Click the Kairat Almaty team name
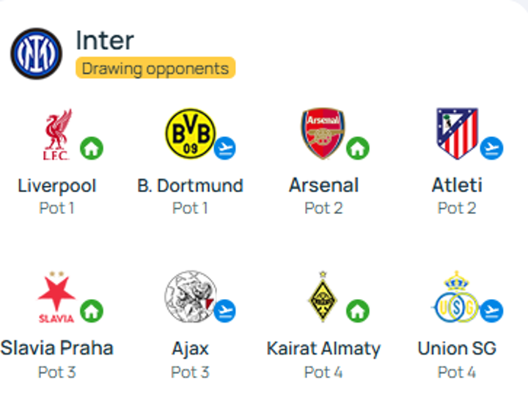This screenshot has width=528, height=420. coord(323,348)
